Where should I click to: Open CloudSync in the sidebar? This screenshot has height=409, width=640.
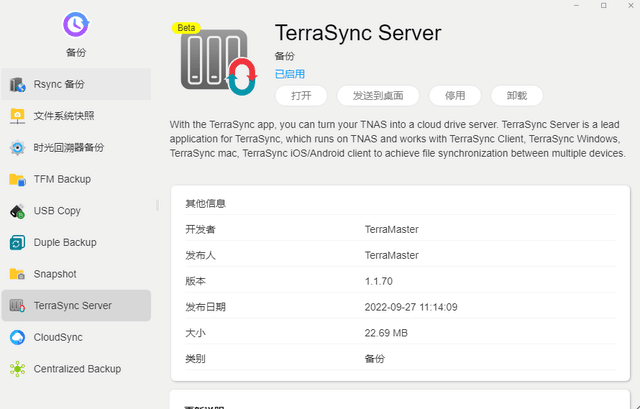click(76, 338)
